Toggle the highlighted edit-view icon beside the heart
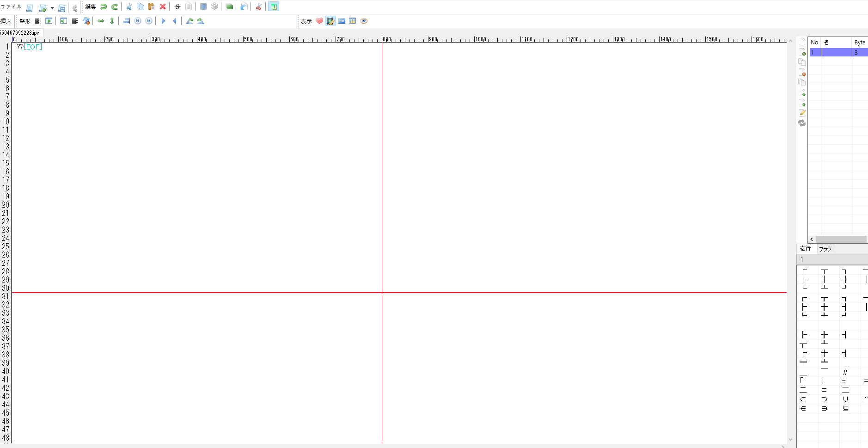Viewport: 868px width, 448px height. pos(330,21)
